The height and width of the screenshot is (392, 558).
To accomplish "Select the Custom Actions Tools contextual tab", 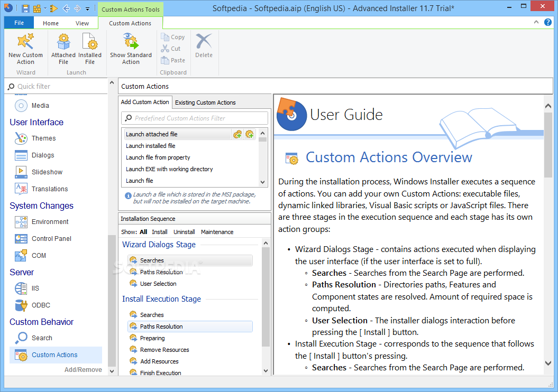I will (130, 9).
